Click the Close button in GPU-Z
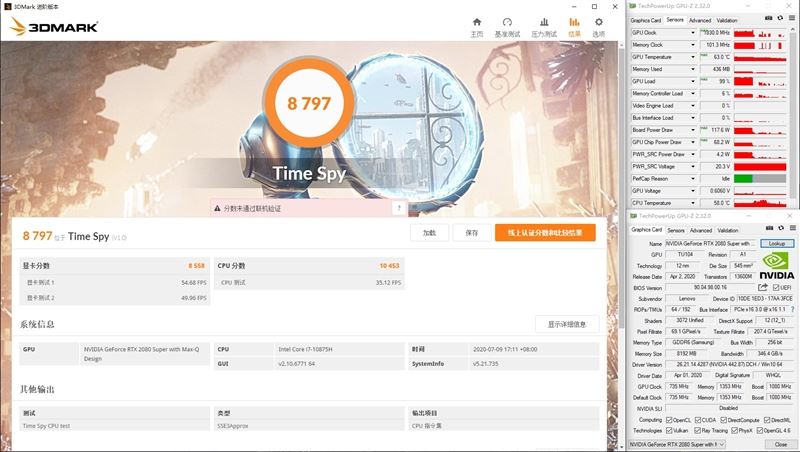The image size is (800, 452). tap(780, 444)
